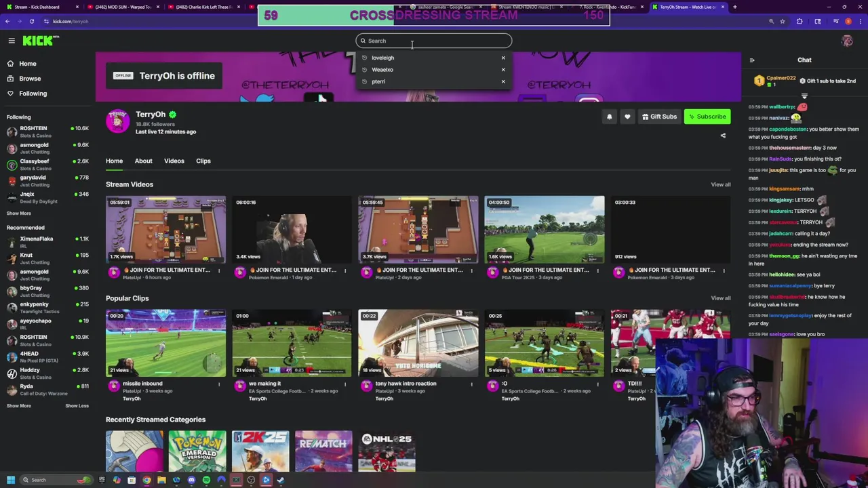Expand the chat leaderboard arrow

(804, 96)
